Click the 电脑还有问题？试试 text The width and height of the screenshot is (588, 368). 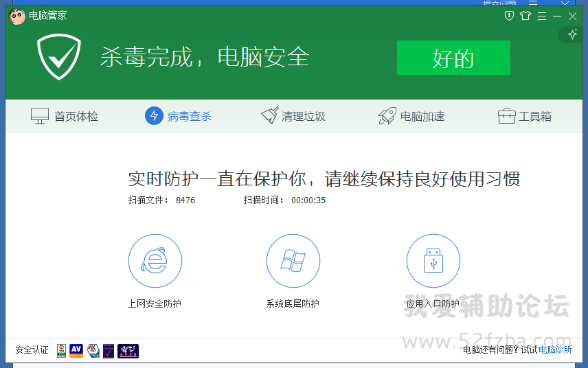click(500, 350)
